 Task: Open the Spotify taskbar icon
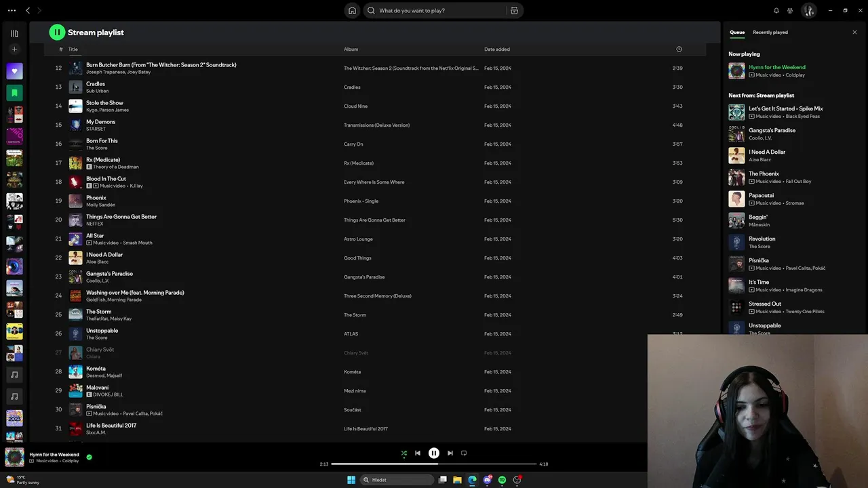click(x=502, y=480)
